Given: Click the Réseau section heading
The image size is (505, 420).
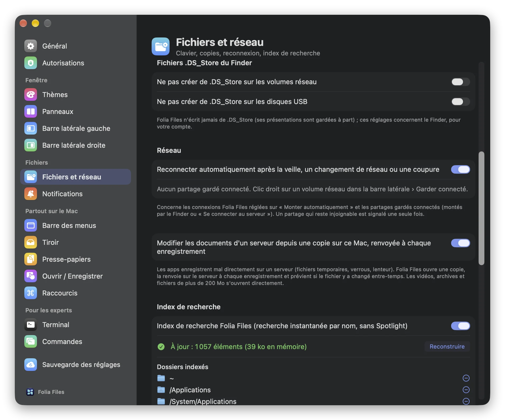Looking at the screenshot, I should [169, 151].
